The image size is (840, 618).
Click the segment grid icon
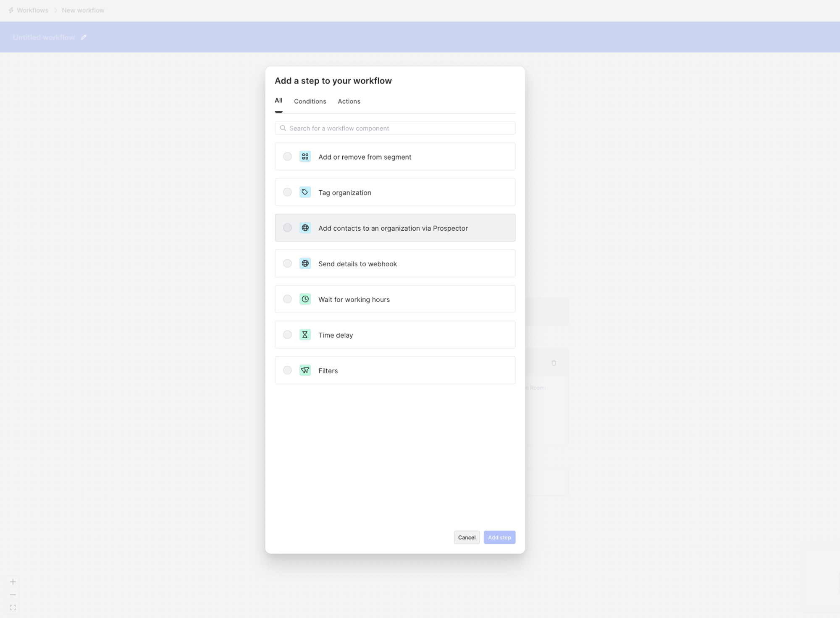point(305,157)
